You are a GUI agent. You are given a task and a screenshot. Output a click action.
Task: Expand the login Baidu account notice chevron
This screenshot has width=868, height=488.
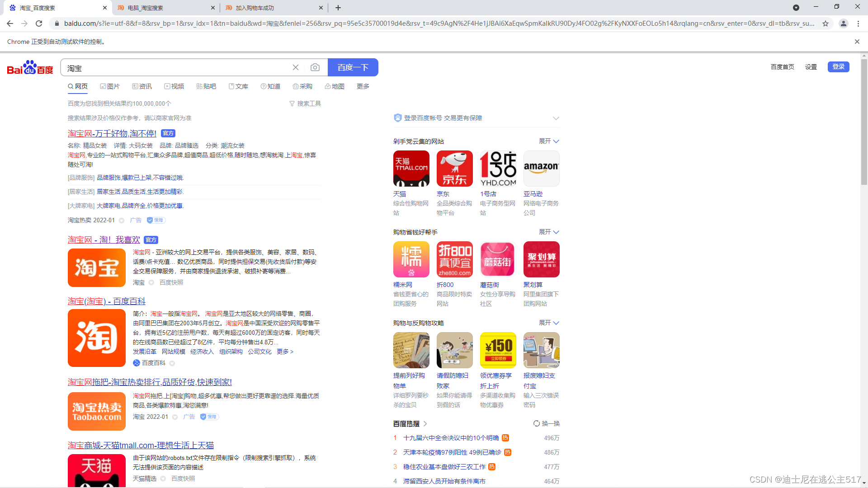coord(556,118)
